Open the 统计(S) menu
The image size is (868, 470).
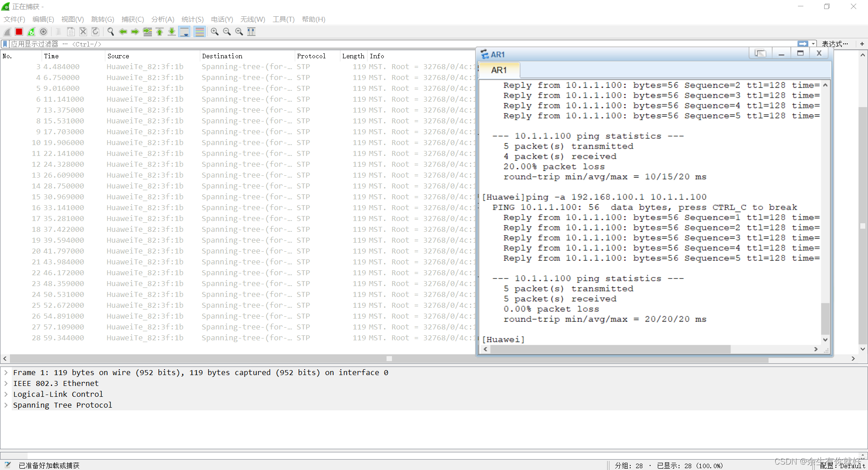point(193,19)
